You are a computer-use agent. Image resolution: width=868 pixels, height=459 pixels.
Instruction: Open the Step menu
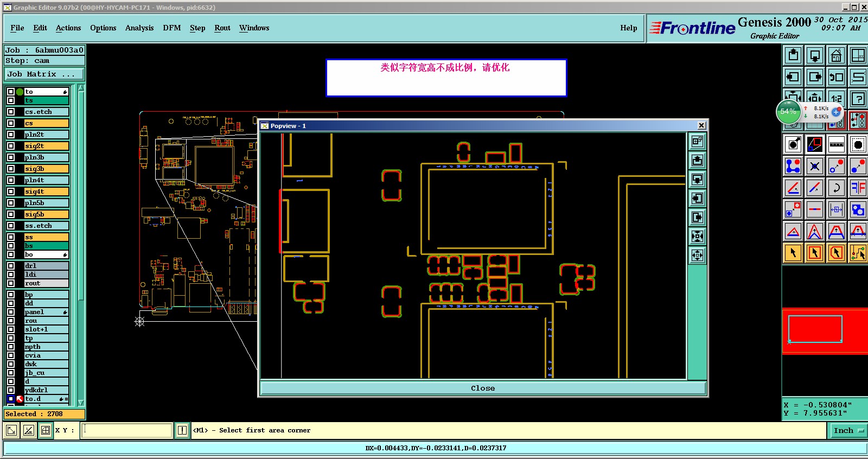tap(197, 28)
